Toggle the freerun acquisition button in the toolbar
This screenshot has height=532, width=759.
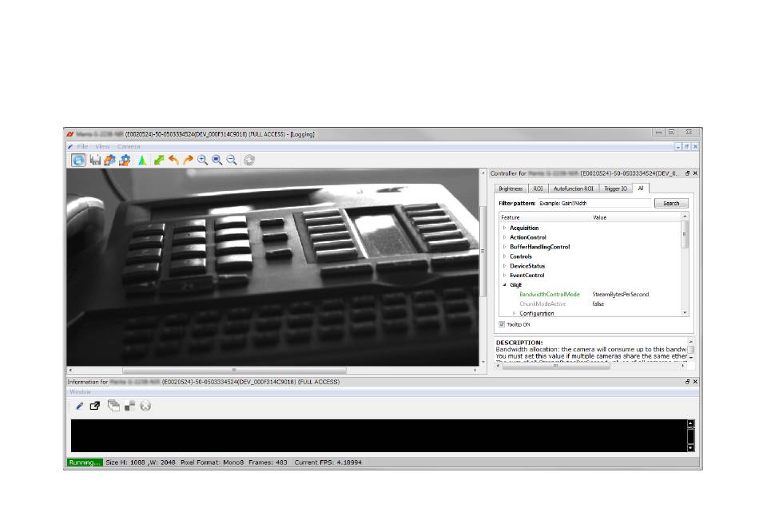point(78,161)
